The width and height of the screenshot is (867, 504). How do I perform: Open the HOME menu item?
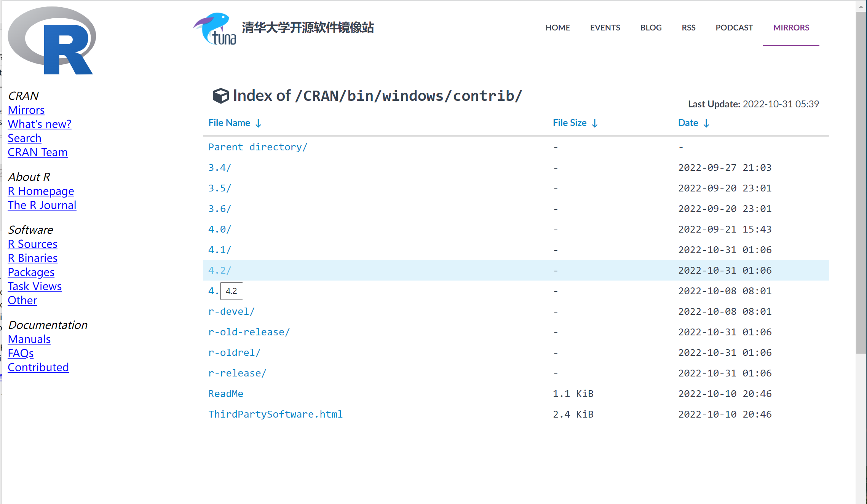557,27
